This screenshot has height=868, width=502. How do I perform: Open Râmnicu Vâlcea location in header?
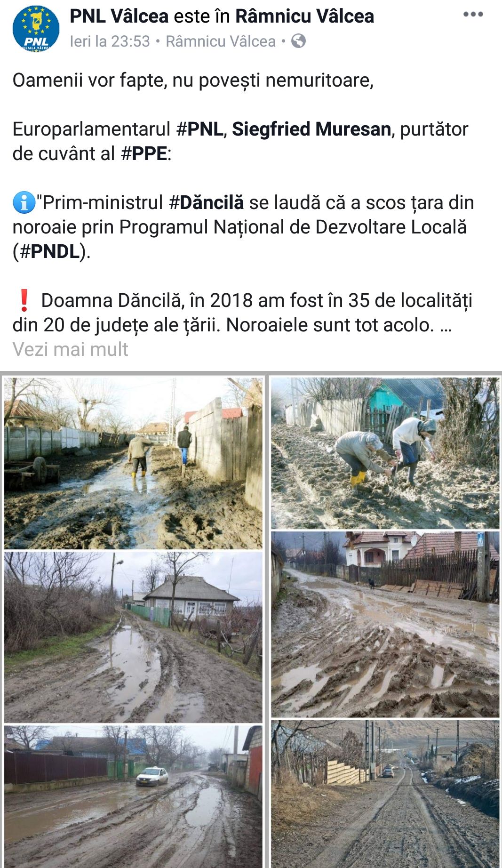304,16
